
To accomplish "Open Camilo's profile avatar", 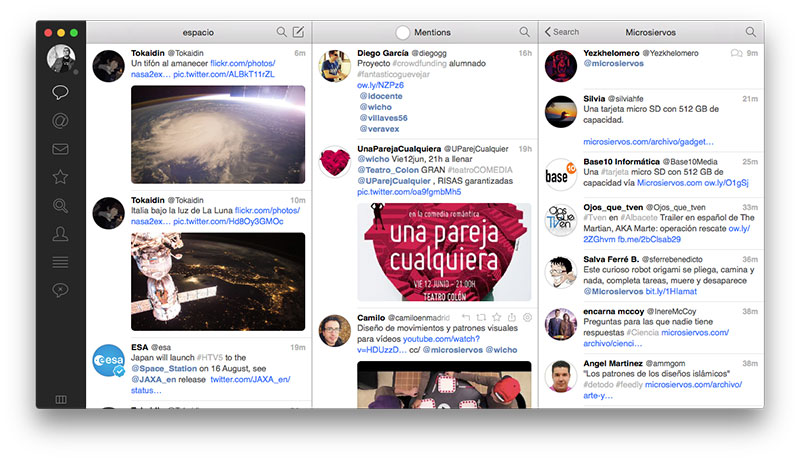I will pos(335,330).
